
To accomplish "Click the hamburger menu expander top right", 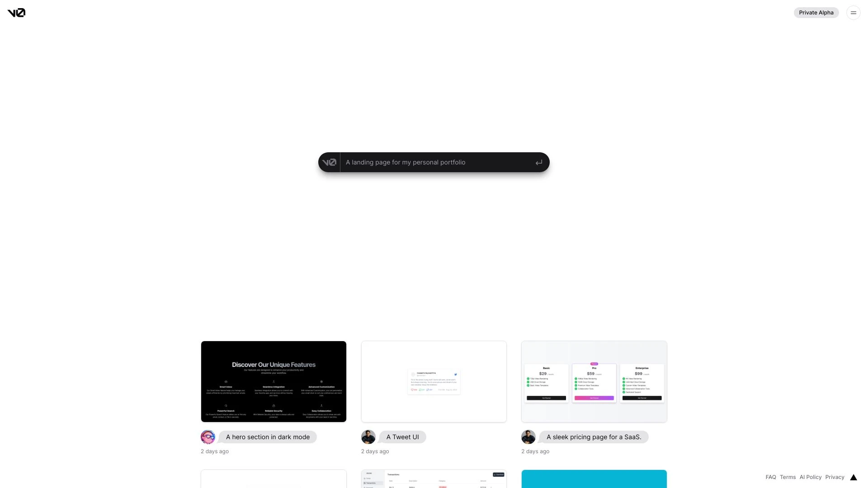I will click(x=854, y=13).
